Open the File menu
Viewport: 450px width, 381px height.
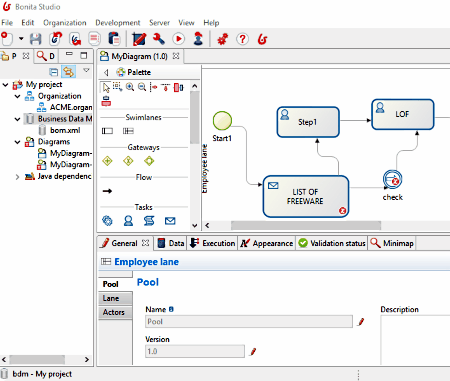tap(7, 23)
